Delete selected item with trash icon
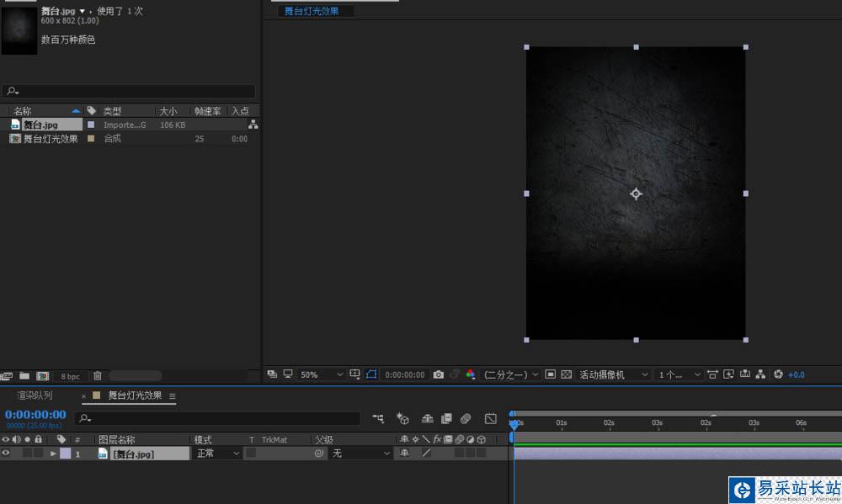 coord(98,376)
